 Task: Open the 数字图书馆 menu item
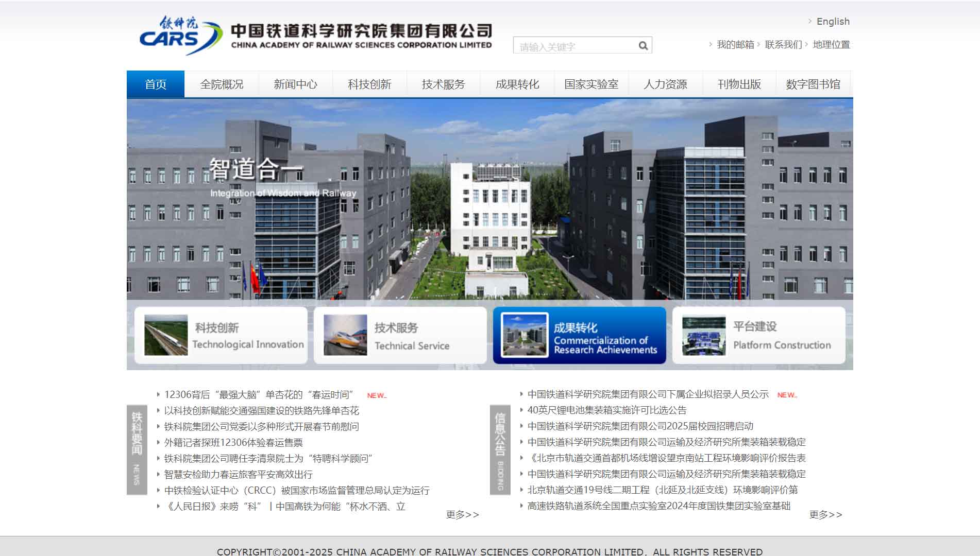pyautogui.click(x=813, y=84)
